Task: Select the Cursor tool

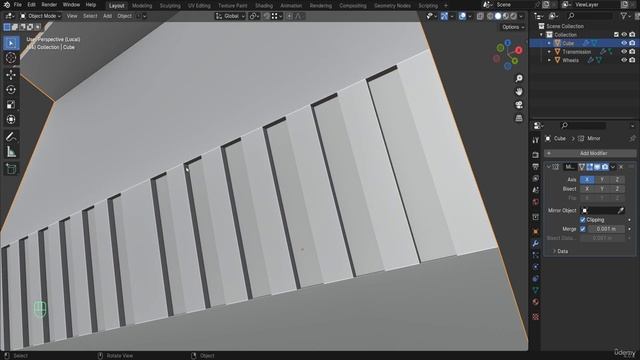Action: coord(11,58)
